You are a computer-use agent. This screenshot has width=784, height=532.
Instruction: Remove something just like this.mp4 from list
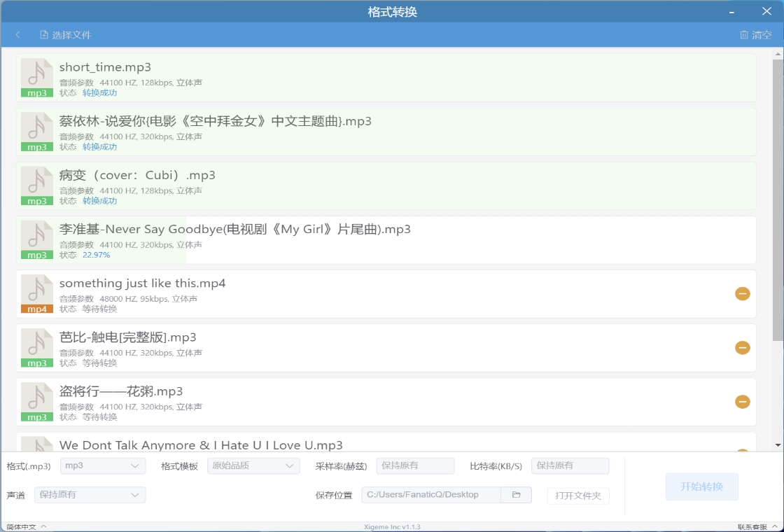[x=743, y=293]
